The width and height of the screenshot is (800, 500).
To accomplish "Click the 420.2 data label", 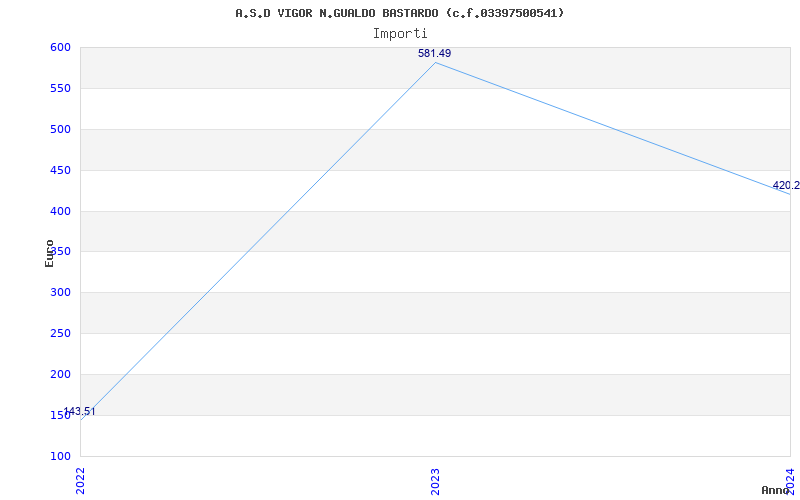I will click(x=786, y=185).
